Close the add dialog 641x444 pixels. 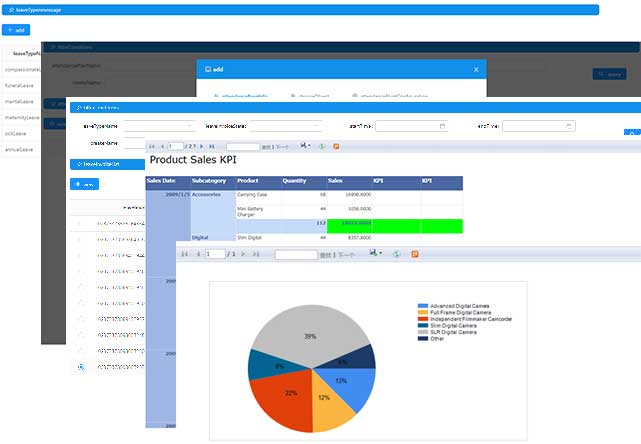point(477,69)
